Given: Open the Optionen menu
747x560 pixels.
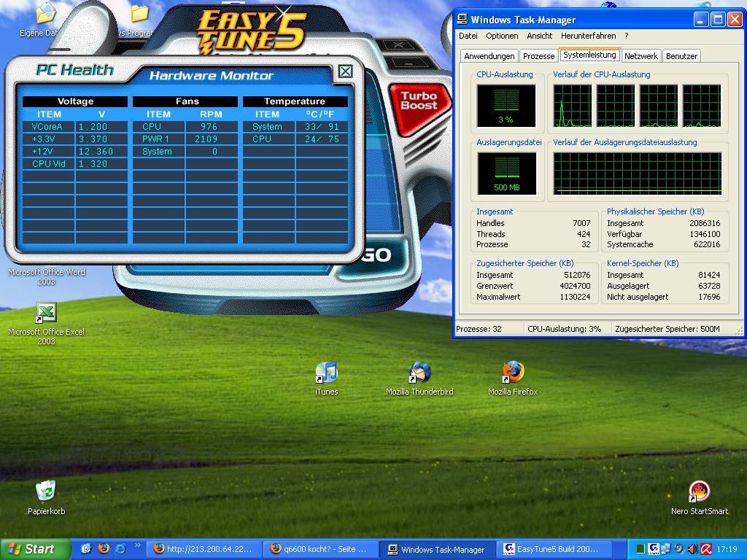Looking at the screenshot, I should pos(502,36).
